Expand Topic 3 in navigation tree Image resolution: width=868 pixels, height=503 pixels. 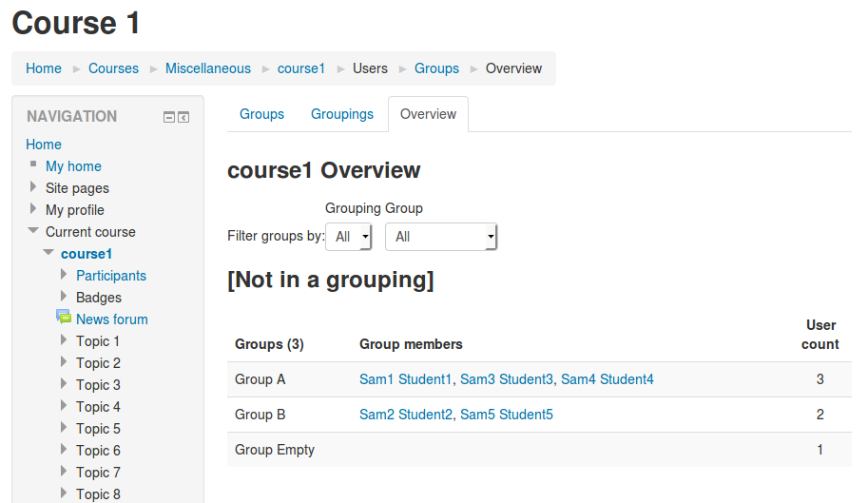(x=64, y=383)
